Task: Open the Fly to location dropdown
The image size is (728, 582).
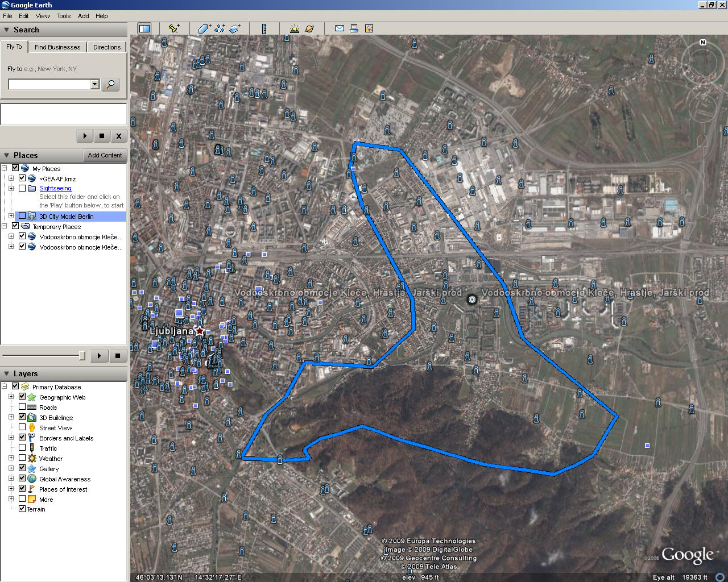Action: [x=95, y=84]
